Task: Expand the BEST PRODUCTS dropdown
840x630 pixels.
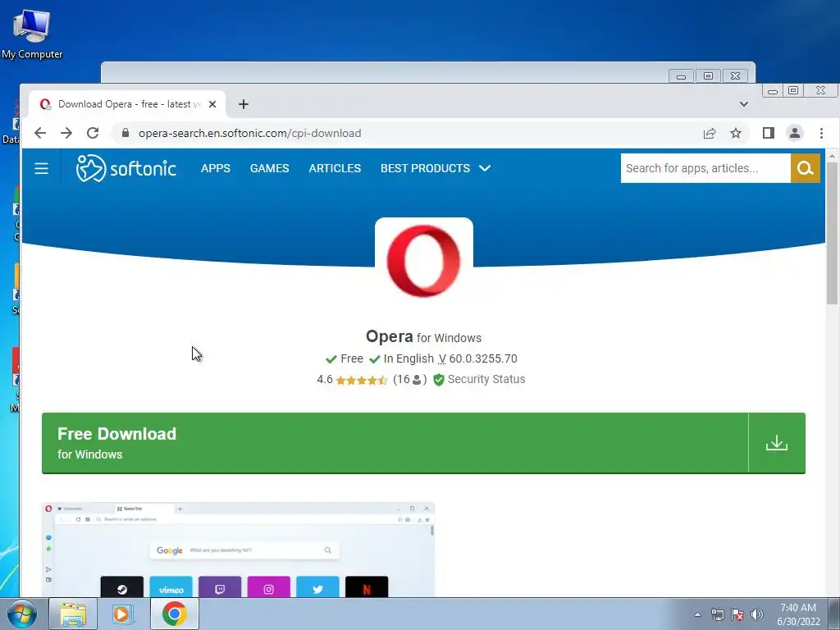Action: click(435, 168)
